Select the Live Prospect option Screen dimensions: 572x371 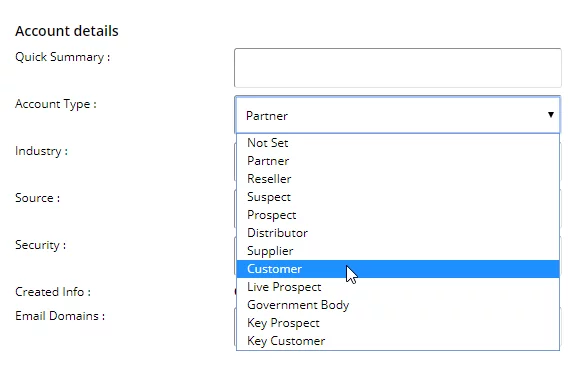point(398,287)
